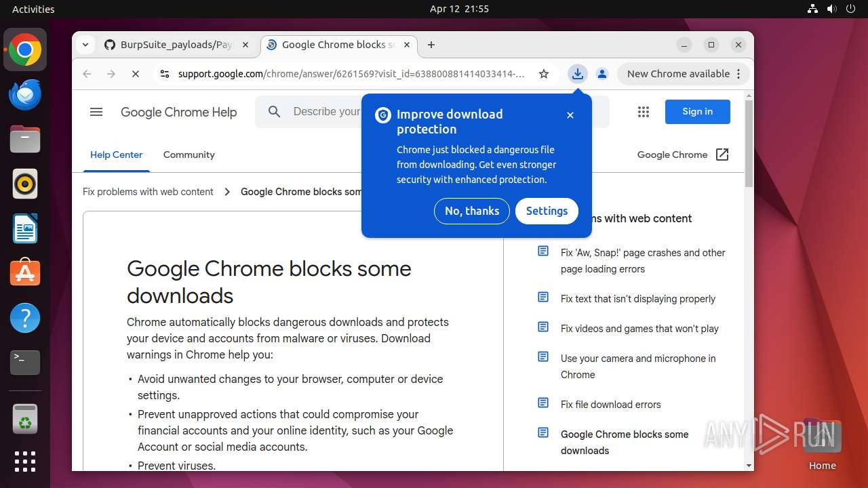
Task: Go back to the previous page
Action: (x=87, y=74)
